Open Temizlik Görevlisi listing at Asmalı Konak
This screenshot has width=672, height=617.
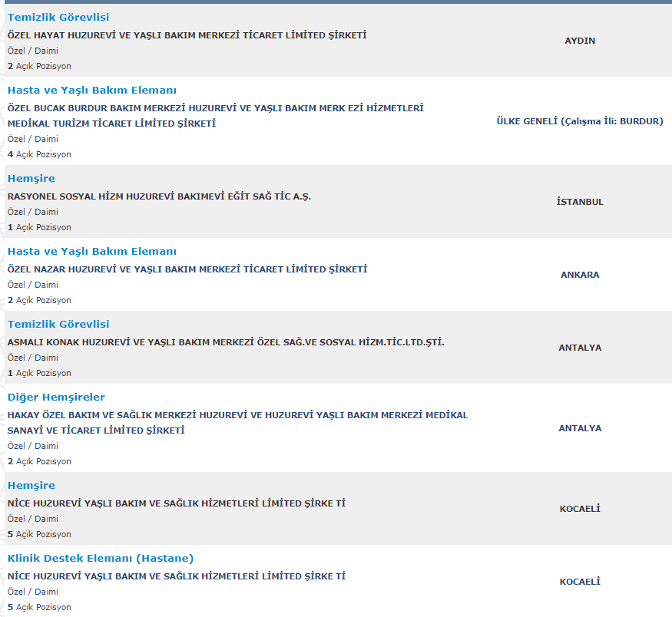58,324
